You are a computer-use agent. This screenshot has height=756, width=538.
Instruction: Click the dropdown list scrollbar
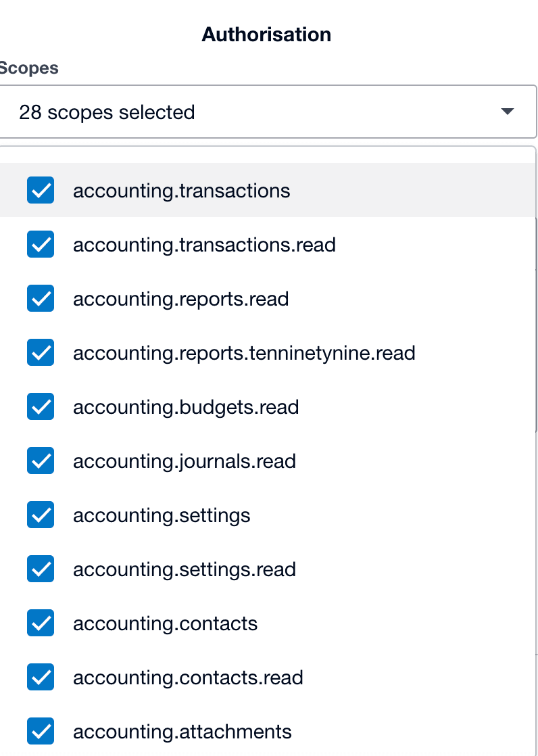[536, 325]
